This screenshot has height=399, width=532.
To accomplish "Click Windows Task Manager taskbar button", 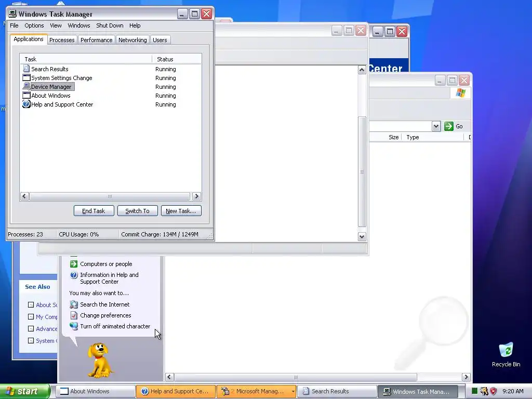I will (418, 391).
